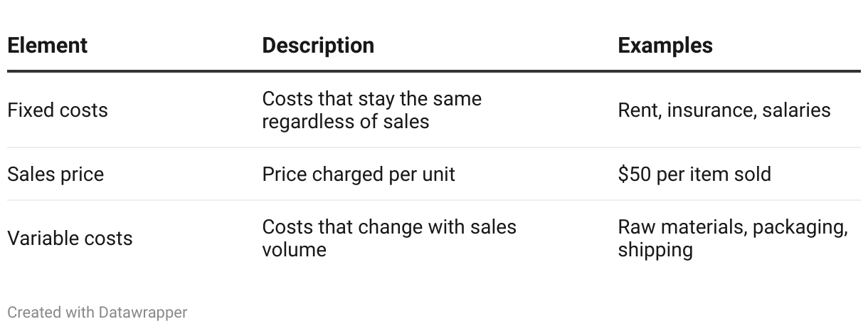Image resolution: width=868 pixels, height=329 pixels.
Task: Click the 'Rent, insurance, salaries' example
Action: [724, 110]
